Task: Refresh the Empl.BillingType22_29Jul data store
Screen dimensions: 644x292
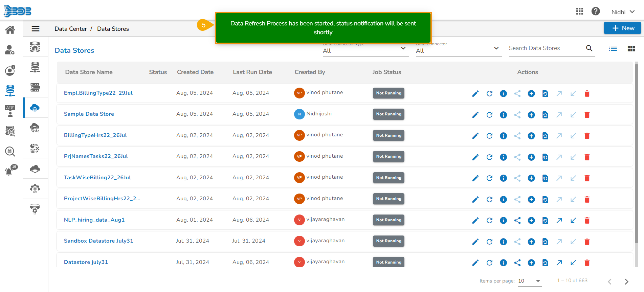Action: coord(489,94)
